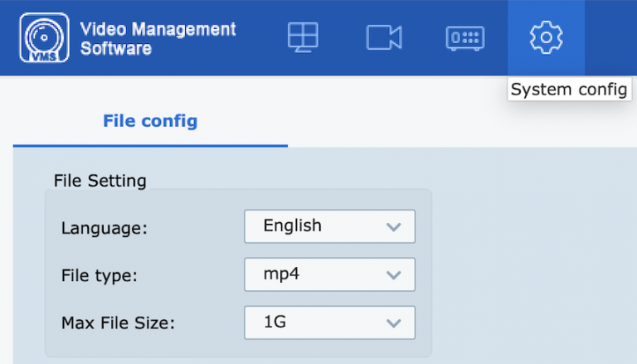Expand the Max File Size chevron arrow
637x364 pixels.
(394, 323)
